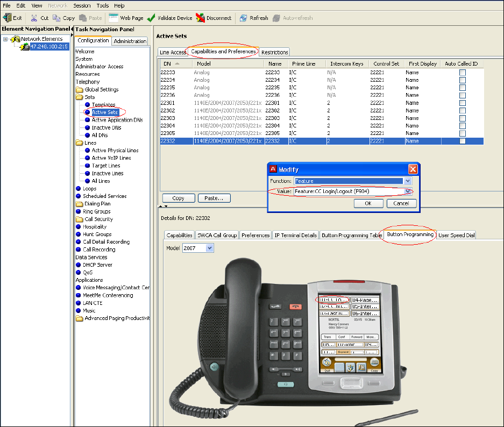Click OK in the Modify dialog
Viewport: 504px width, 427px height.
pos(368,203)
